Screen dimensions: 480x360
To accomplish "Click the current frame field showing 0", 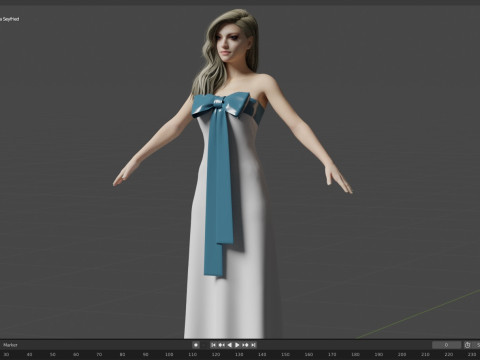I will pos(446,345).
